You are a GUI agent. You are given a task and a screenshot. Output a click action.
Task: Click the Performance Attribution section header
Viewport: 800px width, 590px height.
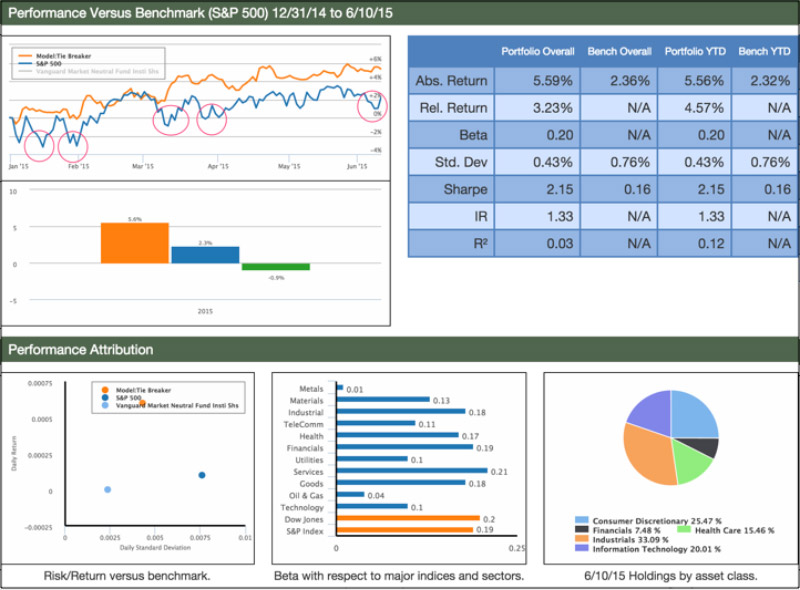[x=81, y=350]
